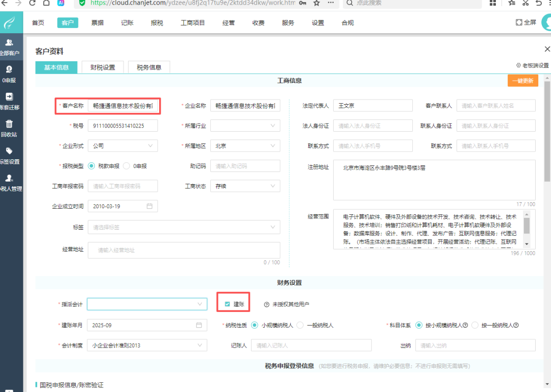This screenshot has width=551, height=392.
Task: Click the bookmark star icon in address bar
Action: click(x=316, y=3)
